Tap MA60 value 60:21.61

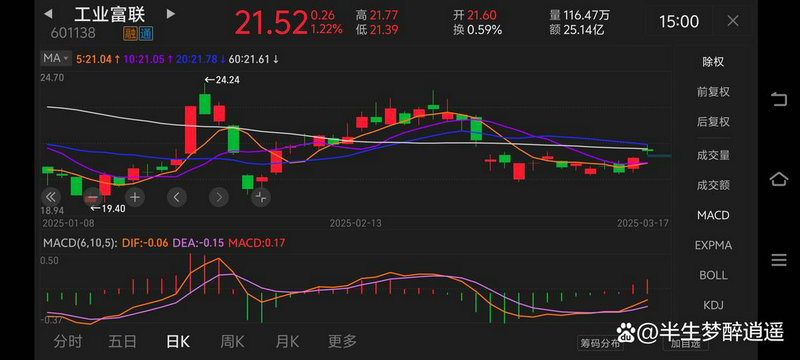click(x=254, y=59)
